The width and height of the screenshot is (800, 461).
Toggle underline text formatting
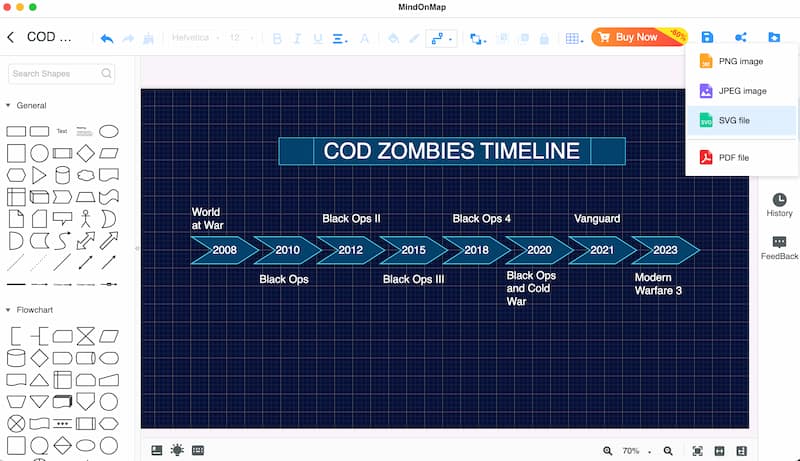click(318, 38)
